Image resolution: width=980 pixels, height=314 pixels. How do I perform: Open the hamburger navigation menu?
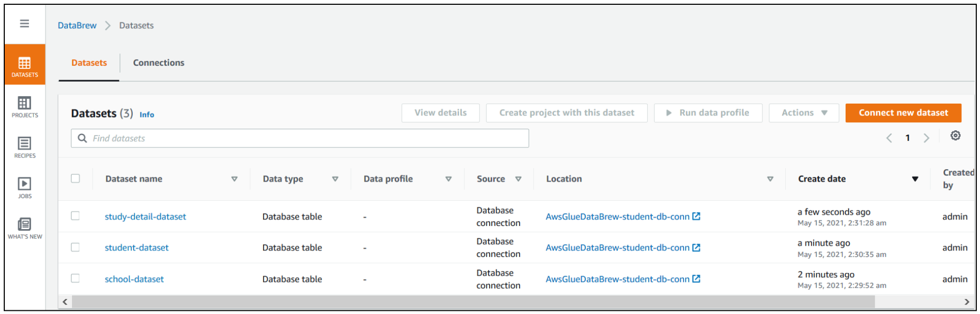[x=25, y=23]
